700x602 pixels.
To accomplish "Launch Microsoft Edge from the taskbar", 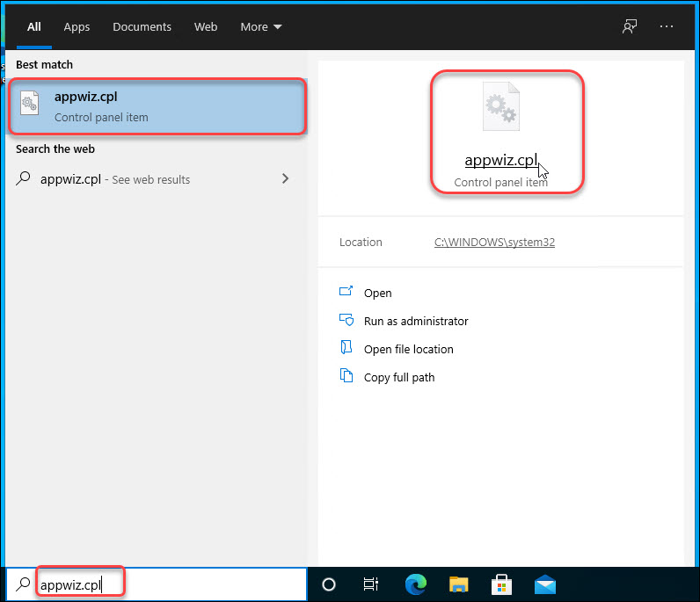I will (415, 584).
